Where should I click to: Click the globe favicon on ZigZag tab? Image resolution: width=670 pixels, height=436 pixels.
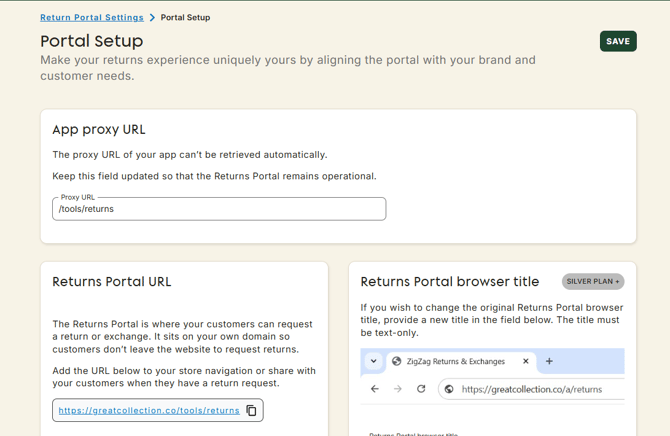point(397,361)
